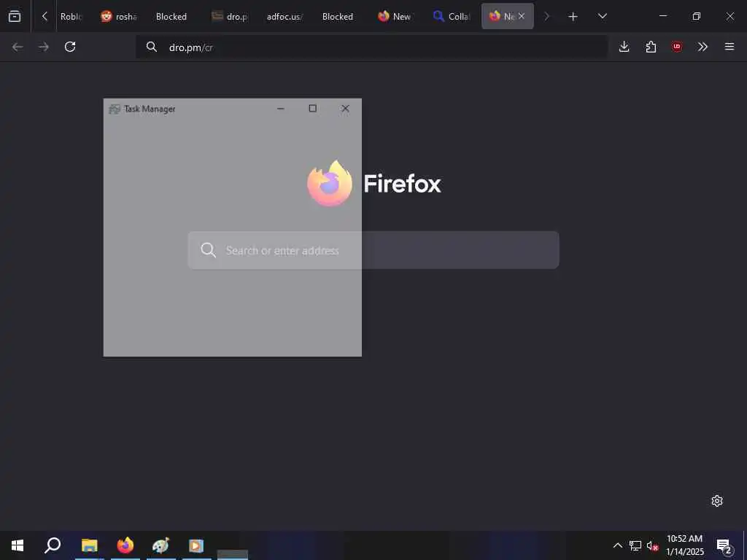Viewport: 747px width, 560px height.
Task: Open the uBlock Origin extension icon
Action: pos(676,47)
